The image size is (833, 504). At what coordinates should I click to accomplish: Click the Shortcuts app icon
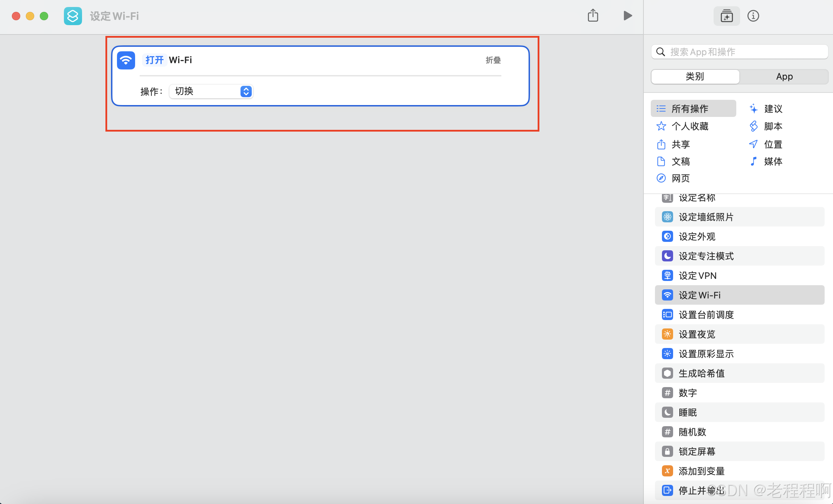click(x=73, y=16)
